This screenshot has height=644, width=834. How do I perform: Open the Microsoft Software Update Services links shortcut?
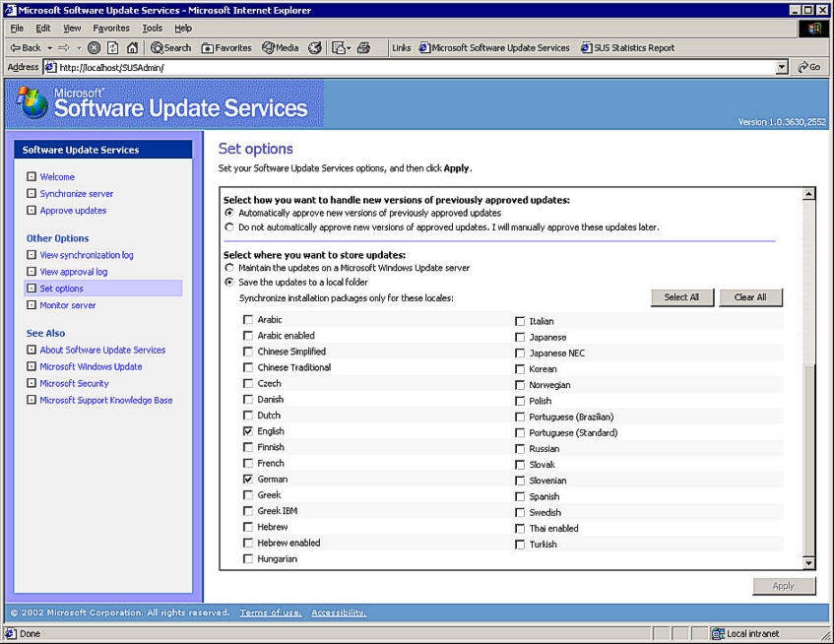[x=494, y=48]
